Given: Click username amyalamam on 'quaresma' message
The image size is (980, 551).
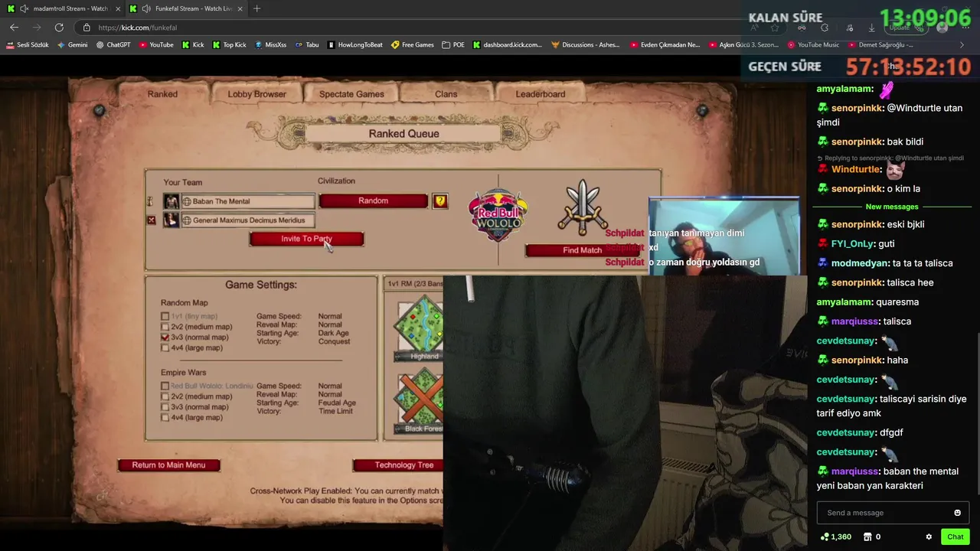Looking at the screenshot, I should [844, 302].
